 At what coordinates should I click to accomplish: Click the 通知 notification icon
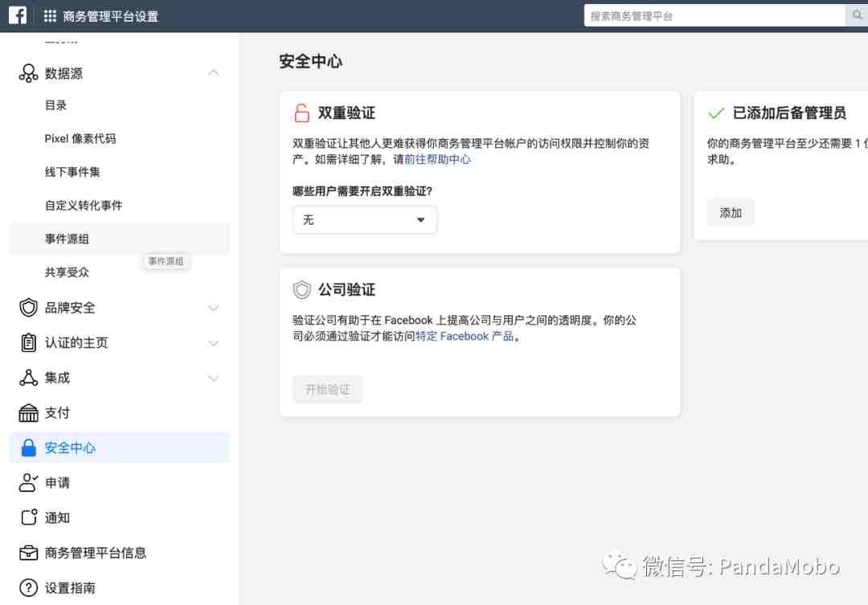(28, 517)
